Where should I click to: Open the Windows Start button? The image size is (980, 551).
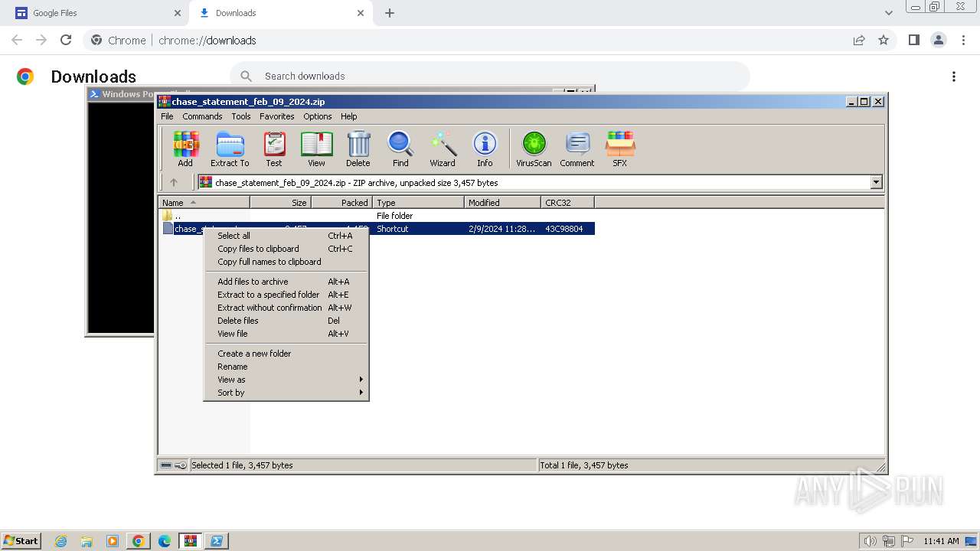(x=21, y=540)
